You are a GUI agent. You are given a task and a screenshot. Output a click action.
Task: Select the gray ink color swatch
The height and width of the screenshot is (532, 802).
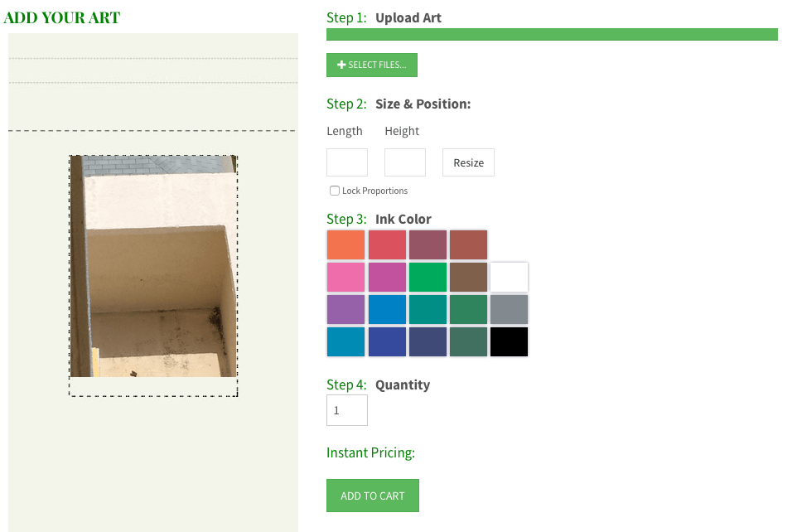click(509, 309)
